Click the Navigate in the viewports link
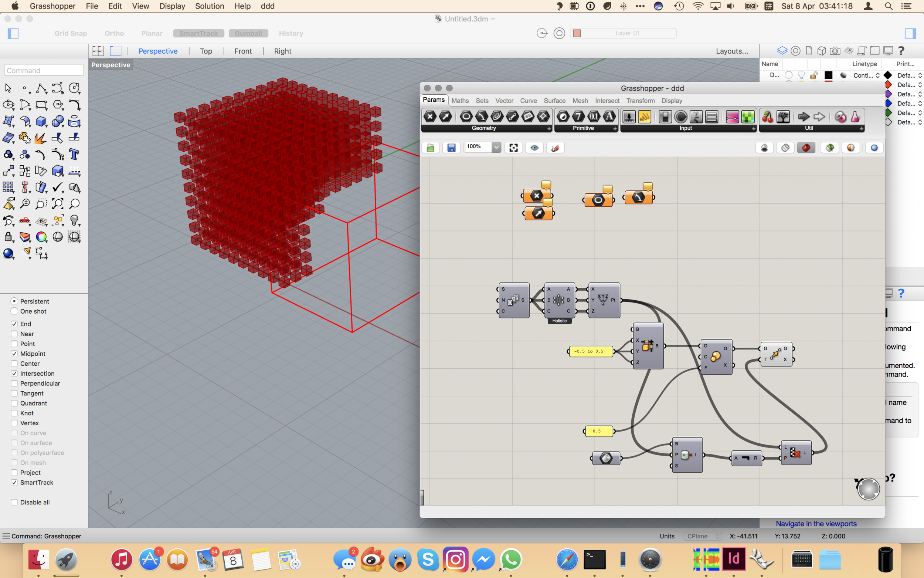 point(816,524)
